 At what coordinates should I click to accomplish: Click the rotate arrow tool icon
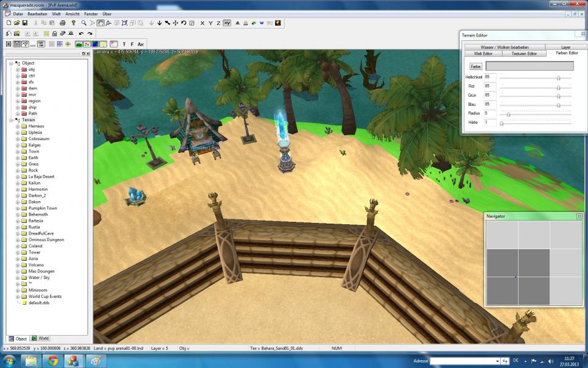[x=183, y=23]
